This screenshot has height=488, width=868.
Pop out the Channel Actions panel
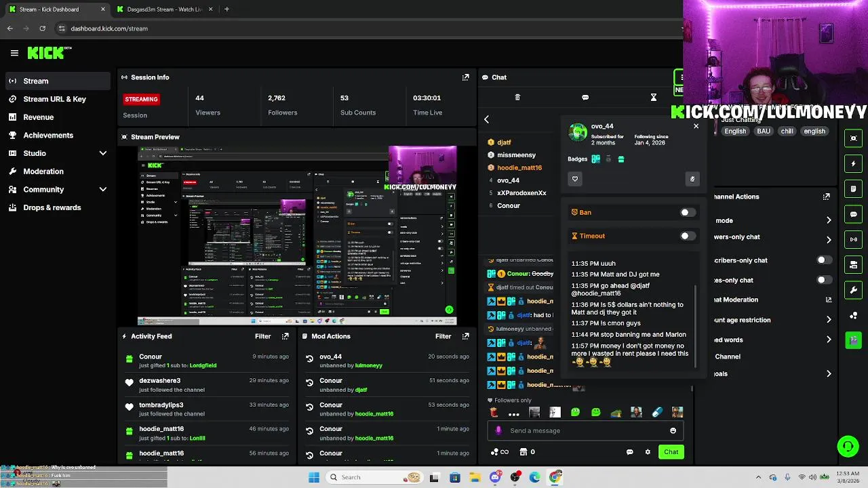827,197
